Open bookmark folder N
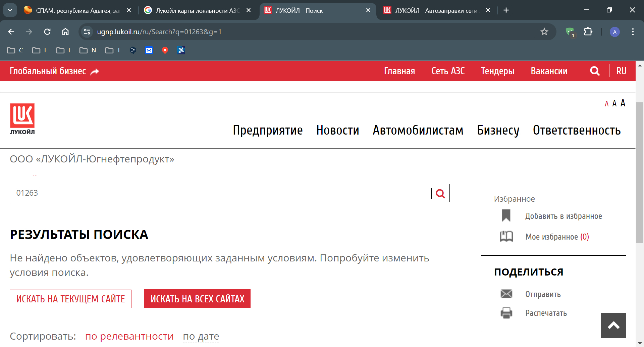The height and width of the screenshot is (347, 644). (88, 50)
